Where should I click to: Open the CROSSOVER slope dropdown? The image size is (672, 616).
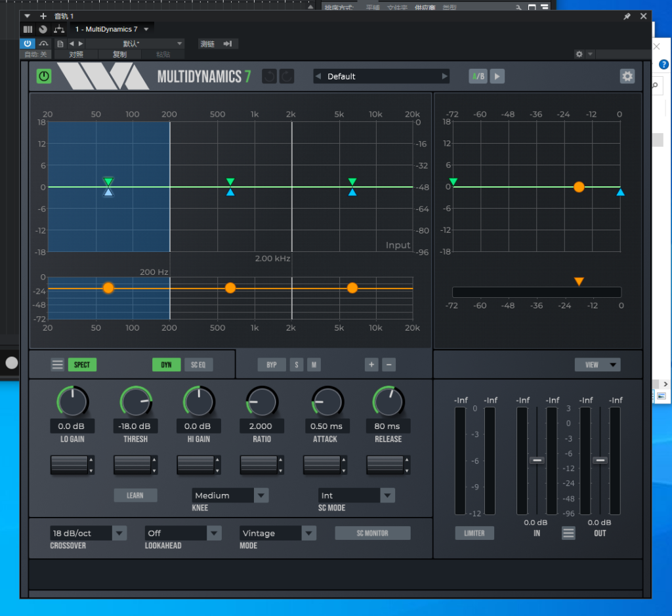point(119,533)
